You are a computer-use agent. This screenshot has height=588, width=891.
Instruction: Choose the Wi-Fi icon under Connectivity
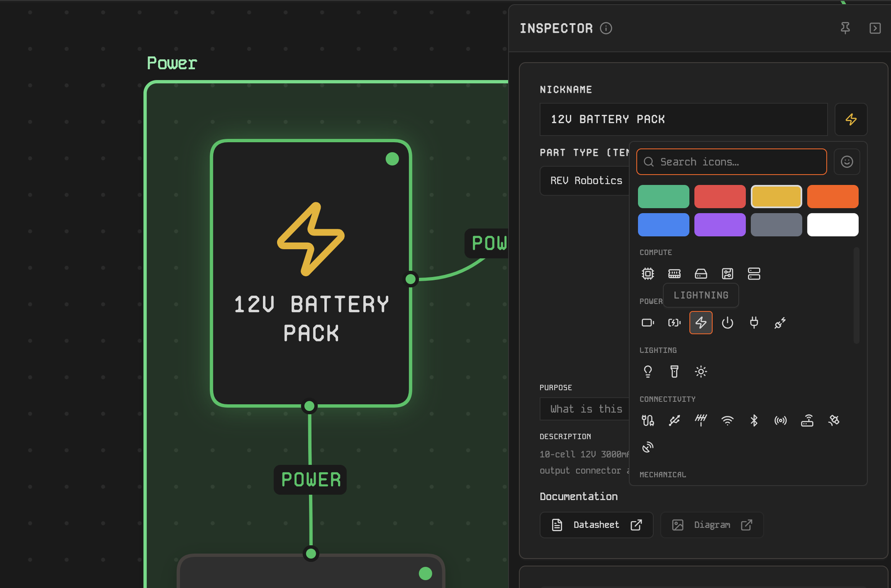tap(727, 420)
